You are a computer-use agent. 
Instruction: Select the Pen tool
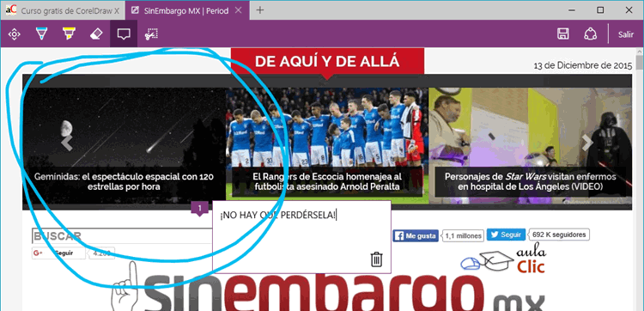41,34
